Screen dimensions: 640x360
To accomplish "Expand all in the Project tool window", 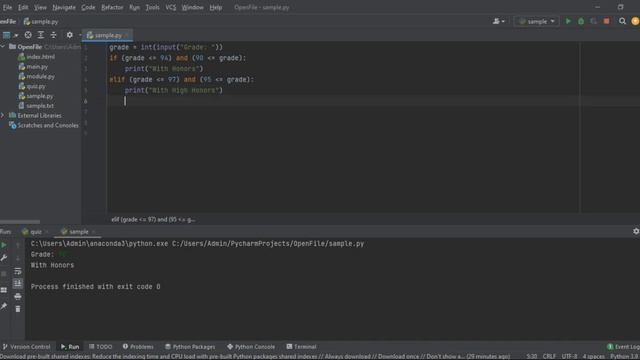I will (40, 35).
